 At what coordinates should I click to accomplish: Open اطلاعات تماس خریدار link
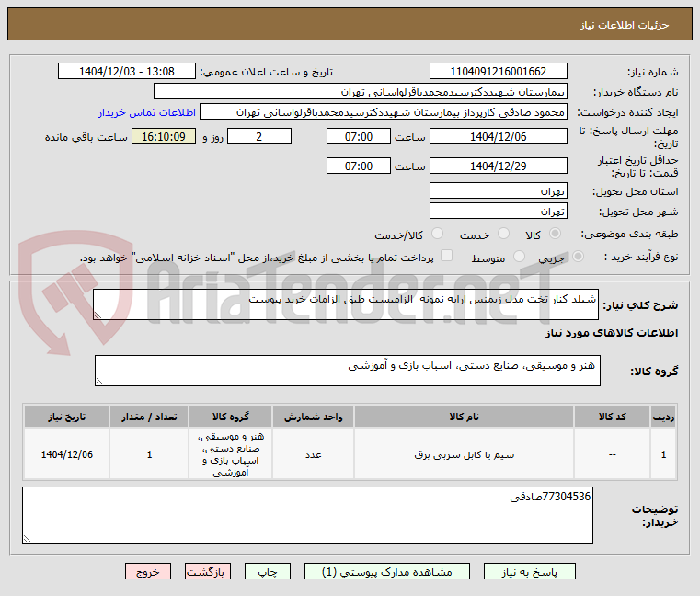147,112
